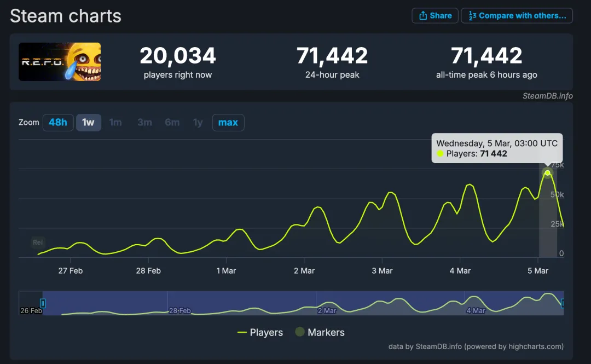Screen dimensions: 591x364
Task: Click the 71,442 value above 24-hour peak
Action: click(332, 55)
